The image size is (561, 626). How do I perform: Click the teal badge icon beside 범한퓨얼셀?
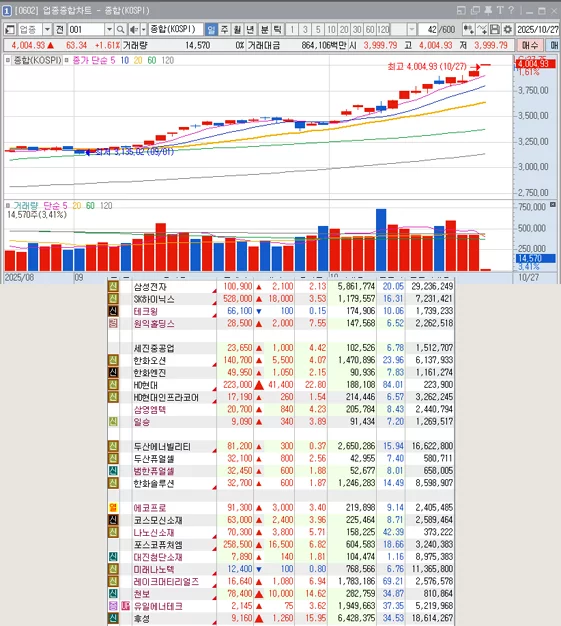pos(113,471)
